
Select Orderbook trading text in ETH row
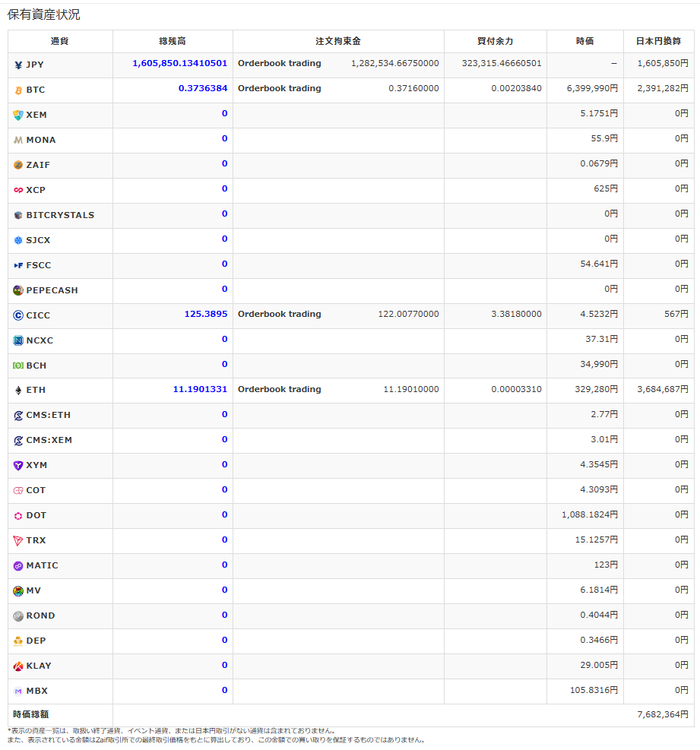[x=280, y=389]
